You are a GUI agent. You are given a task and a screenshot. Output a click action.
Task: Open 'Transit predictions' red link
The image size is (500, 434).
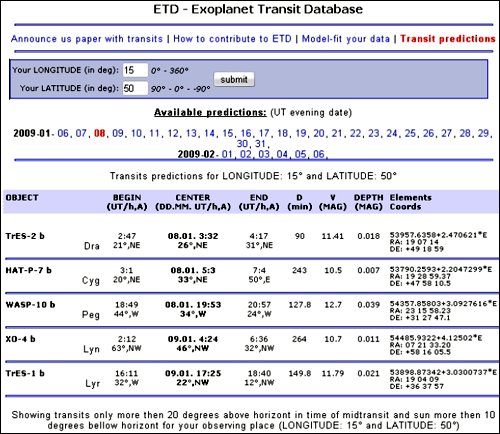coord(448,39)
